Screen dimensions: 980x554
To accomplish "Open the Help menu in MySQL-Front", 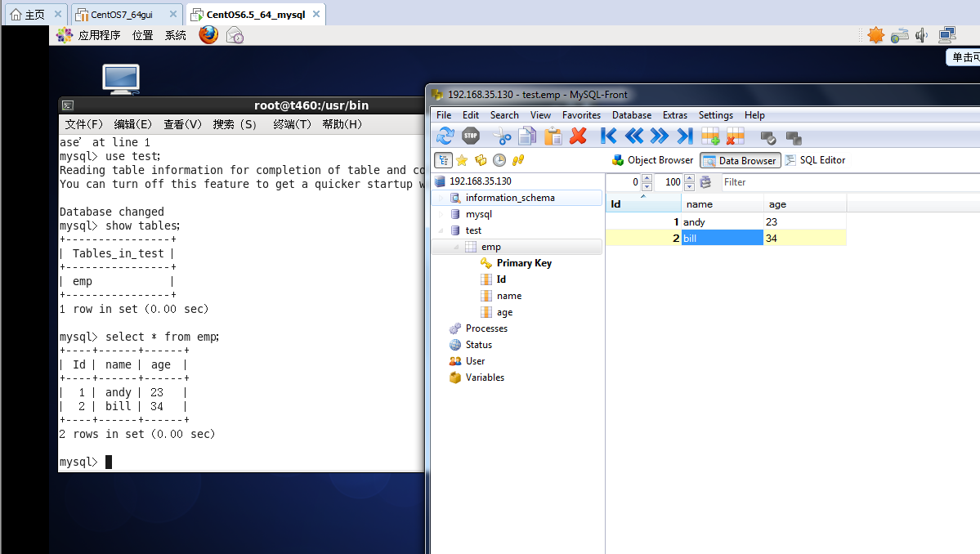I will click(x=754, y=115).
